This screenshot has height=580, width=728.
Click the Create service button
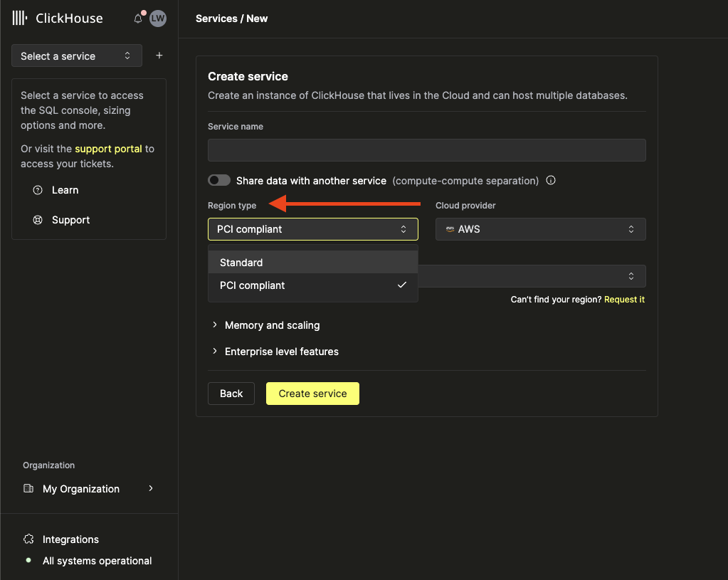tap(312, 394)
